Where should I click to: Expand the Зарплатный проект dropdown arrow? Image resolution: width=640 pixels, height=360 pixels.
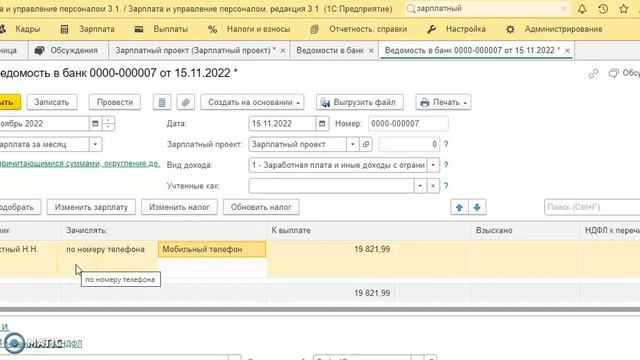pos(352,144)
